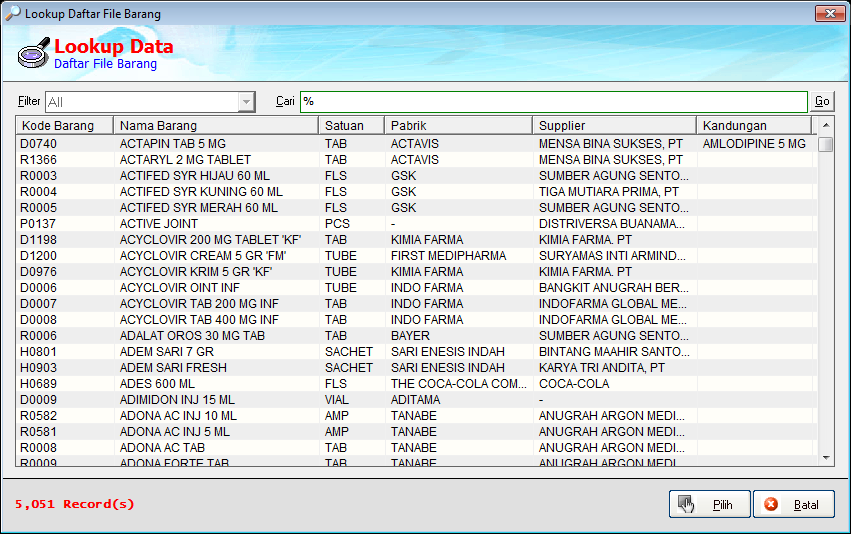Select ACYCLOVIR TAB 400 MG INF
The height and width of the screenshot is (534, 851).
[416, 320]
